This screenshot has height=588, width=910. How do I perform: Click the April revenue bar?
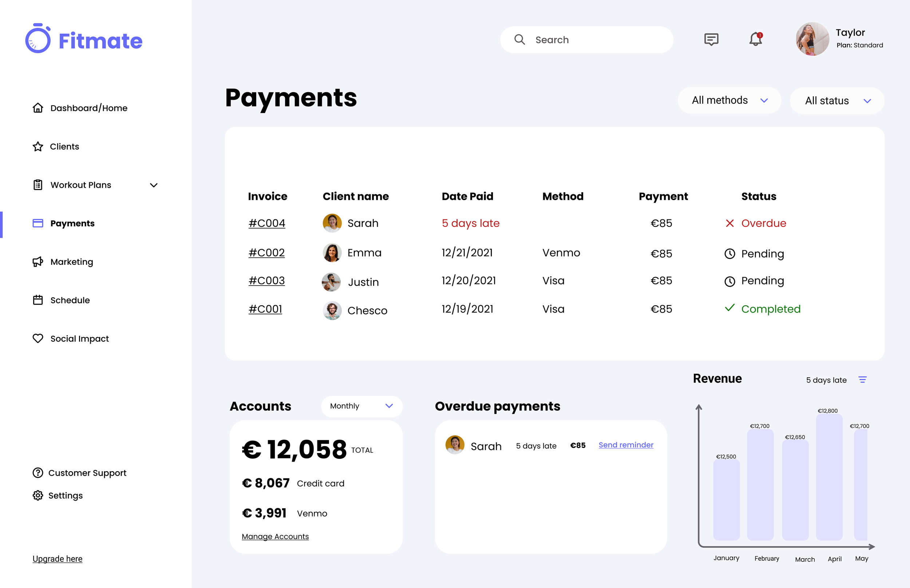coord(829,477)
